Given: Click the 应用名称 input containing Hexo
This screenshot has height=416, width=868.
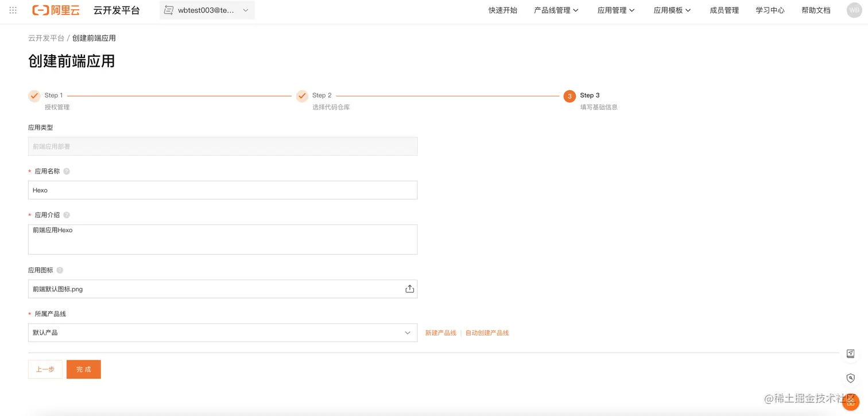Looking at the screenshot, I should [x=223, y=190].
